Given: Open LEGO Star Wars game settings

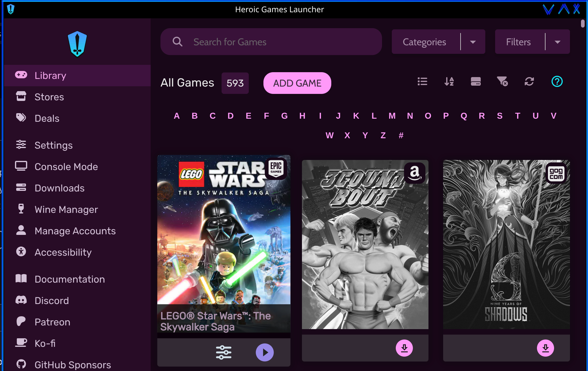Looking at the screenshot, I should click(224, 352).
